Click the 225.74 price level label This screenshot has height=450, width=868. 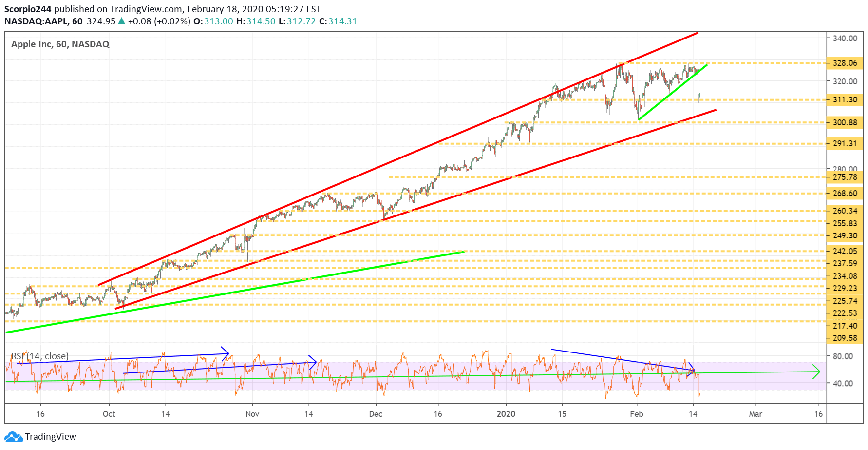coord(845,301)
